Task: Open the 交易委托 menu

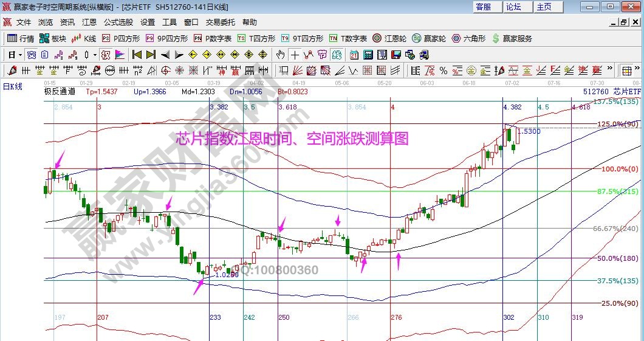Action: pyautogui.click(x=220, y=22)
